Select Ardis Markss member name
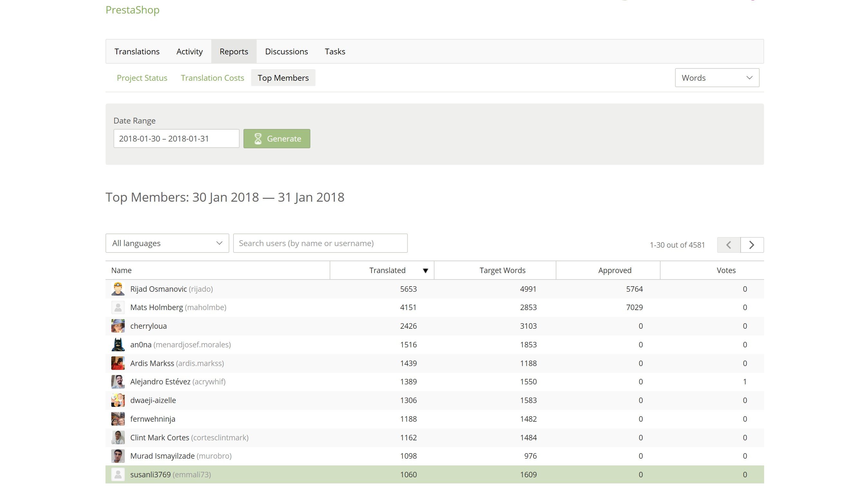This screenshot has width=868, height=486. coord(177,363)
